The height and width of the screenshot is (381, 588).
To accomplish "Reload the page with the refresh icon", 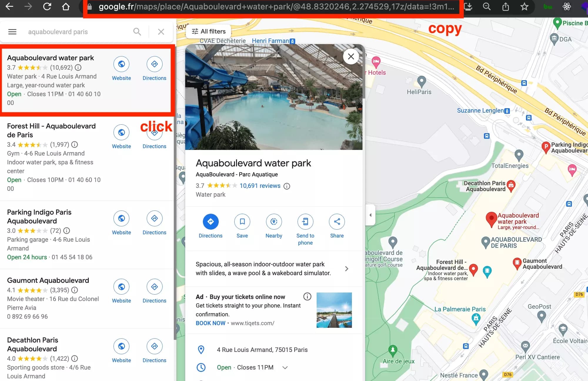I will 47,6.
